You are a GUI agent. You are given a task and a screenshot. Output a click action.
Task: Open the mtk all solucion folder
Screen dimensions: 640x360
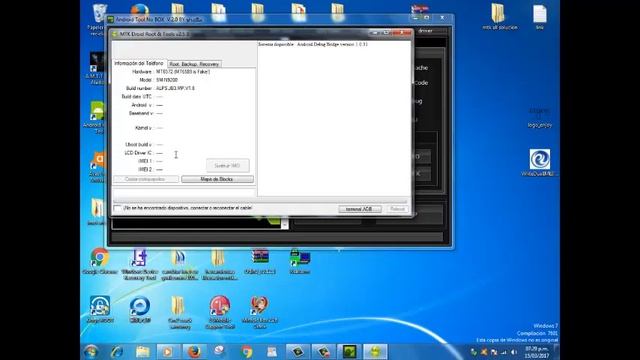point(500,17)
